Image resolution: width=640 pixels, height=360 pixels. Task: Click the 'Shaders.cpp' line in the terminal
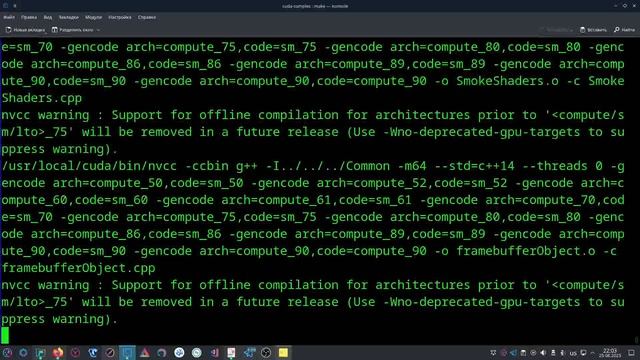(42, 98)
